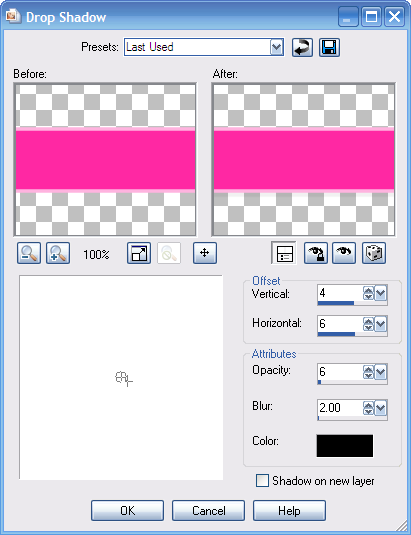Screen dimensions: 411x535
Task: Click the Cancel button
Action: point(208,511)
